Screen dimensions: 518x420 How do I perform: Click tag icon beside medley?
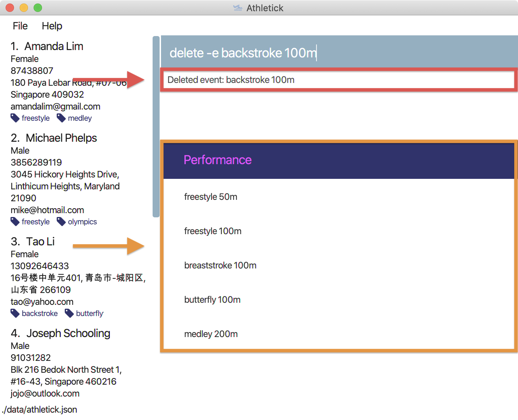(x=61, y=118)
